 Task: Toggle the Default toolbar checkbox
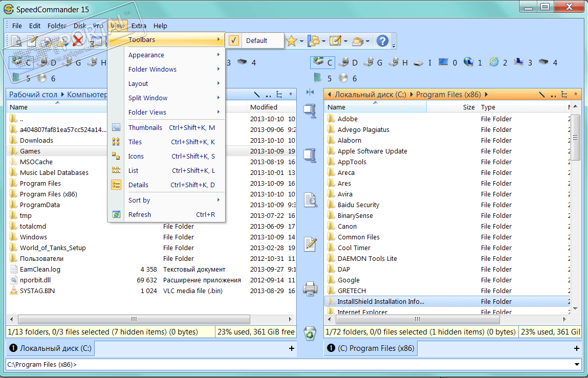234,40
